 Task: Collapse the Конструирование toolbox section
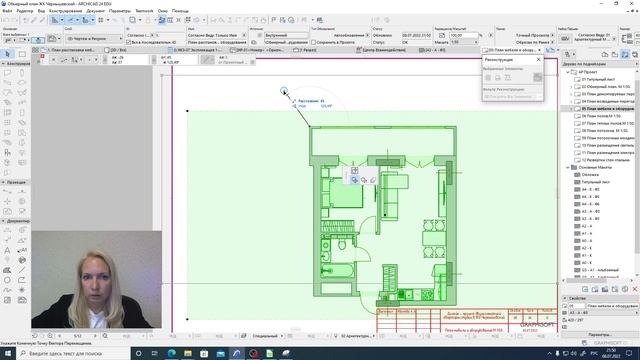tap(4, 64)
